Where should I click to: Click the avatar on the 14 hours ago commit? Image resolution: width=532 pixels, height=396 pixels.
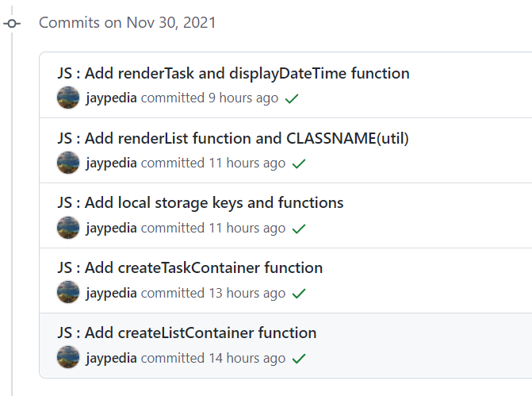click(68, 357)
